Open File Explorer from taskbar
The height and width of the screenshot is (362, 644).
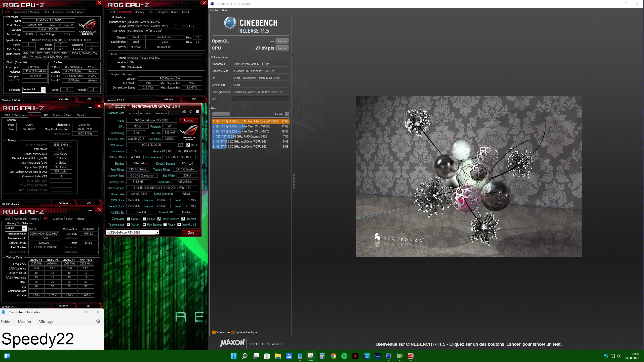pos(278,356)
